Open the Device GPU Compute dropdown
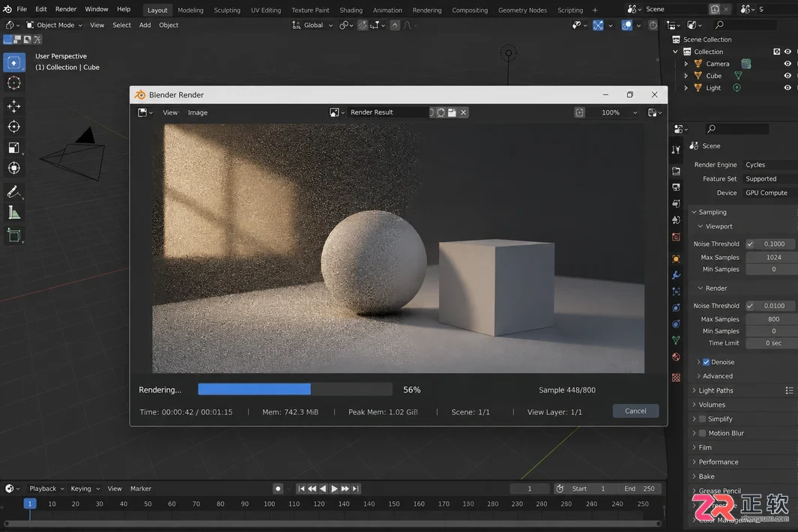Viewport: 798px width, 532px height. [771, 193]
